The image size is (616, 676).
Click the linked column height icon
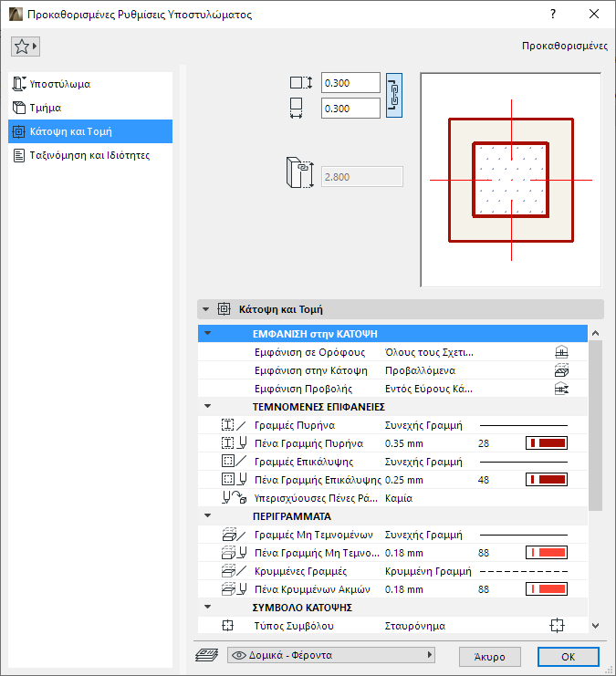(x=300, y=173)
